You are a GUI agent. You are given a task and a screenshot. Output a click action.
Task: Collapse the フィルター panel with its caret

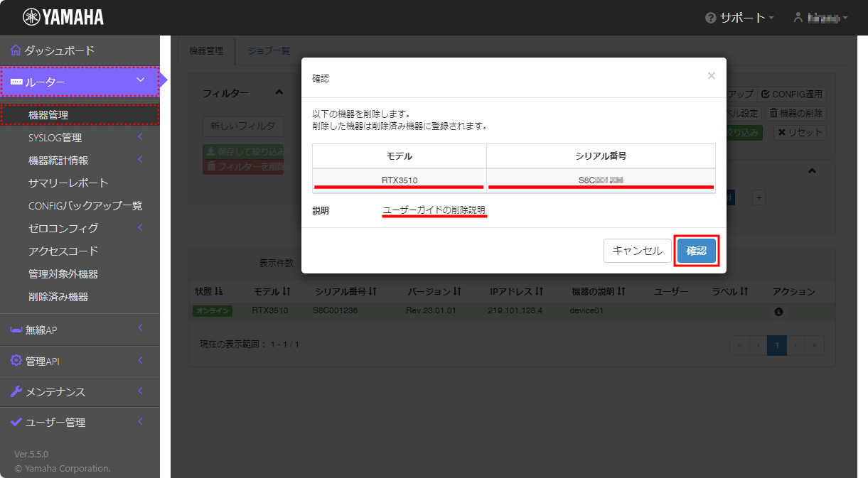click(x=279, y=91)
